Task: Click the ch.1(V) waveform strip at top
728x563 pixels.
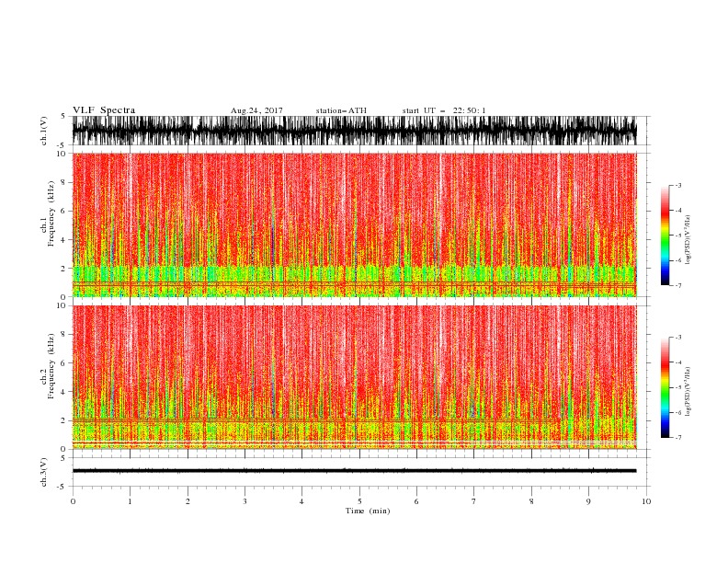Action: (x=354, y=131)
